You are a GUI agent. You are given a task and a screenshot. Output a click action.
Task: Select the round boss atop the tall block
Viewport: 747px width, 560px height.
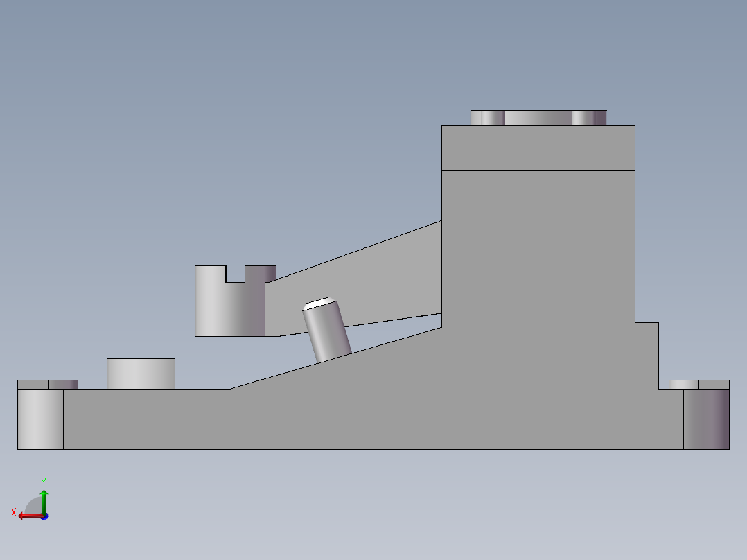point(538,119)
